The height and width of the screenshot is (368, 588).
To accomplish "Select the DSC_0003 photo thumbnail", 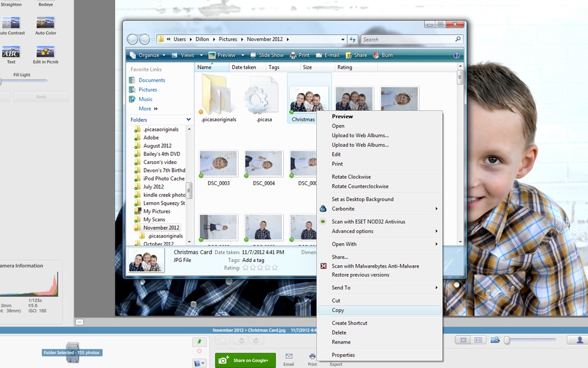I will point(219,164).
